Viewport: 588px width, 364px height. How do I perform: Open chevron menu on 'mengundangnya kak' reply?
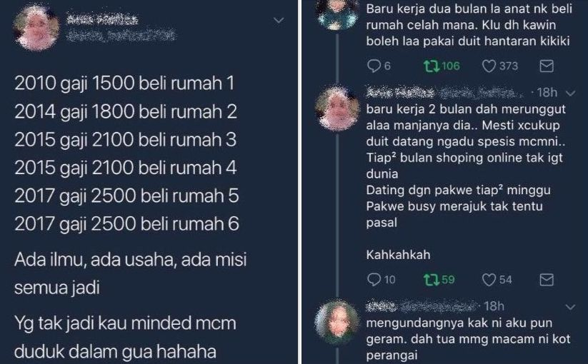tap(570, 308)
